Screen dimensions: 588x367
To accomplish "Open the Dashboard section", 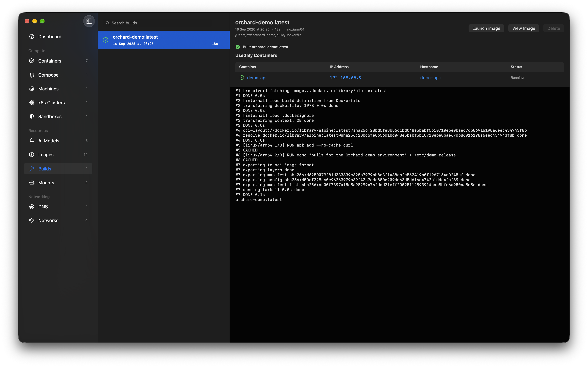I will [x=58, y=37].
